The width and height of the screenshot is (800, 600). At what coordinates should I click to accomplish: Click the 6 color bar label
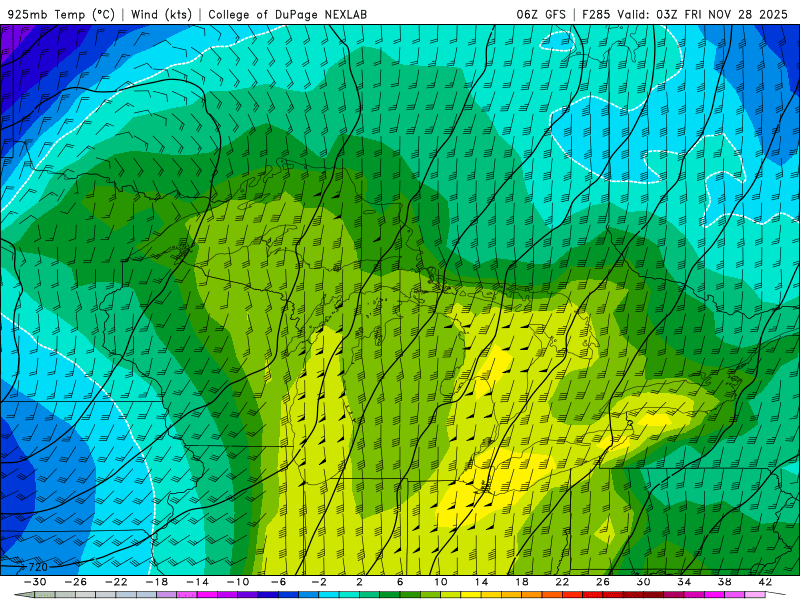(x=400, y=582)
